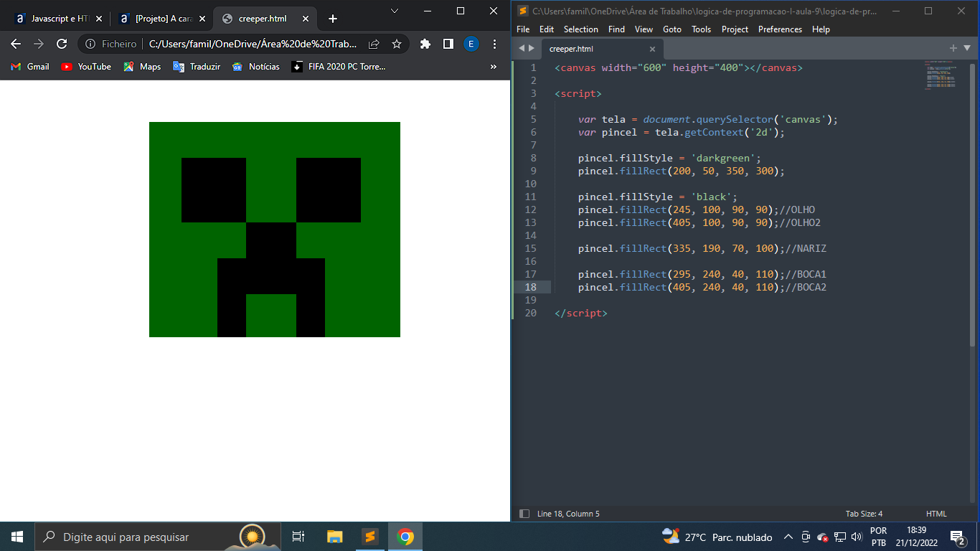Open Sublime Text taskbar icon
This screenshot has height=551, width=980.
pos(369,537)
